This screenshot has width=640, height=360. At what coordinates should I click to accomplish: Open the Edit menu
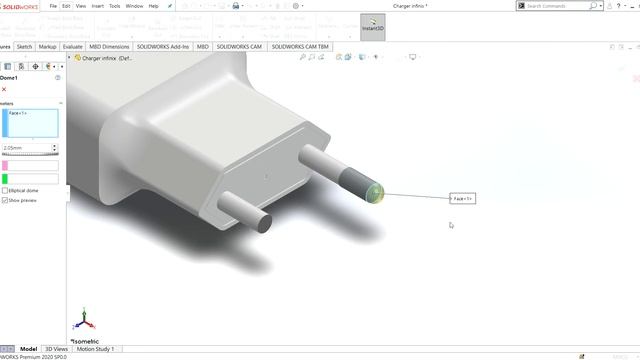pyautogui.click(x=66, y=6)
